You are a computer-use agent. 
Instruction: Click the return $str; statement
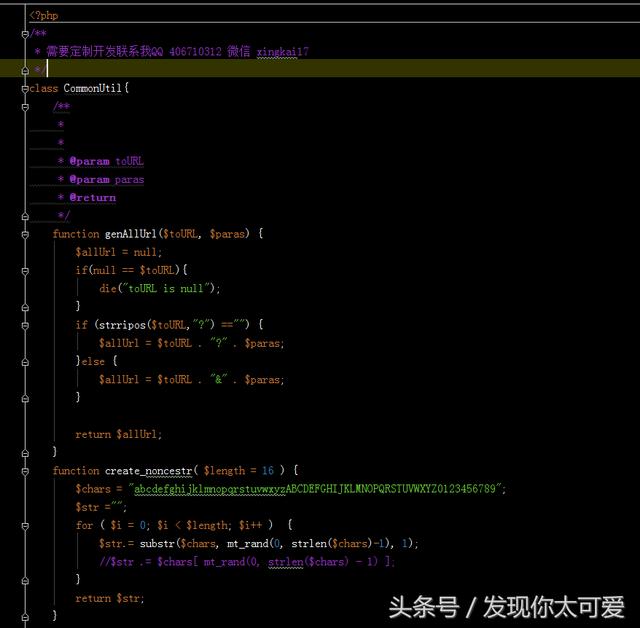110,599
